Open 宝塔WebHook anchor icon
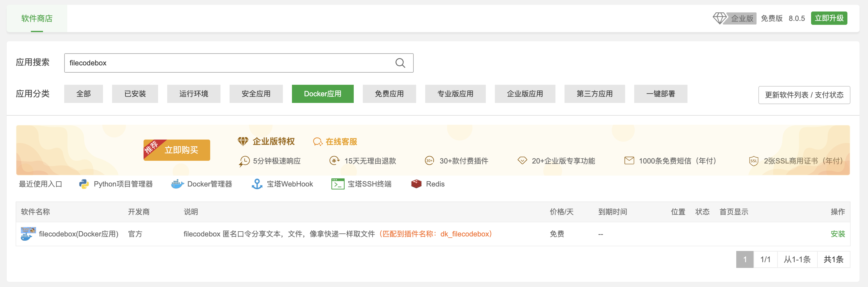This screenshot has height=287, width=868. coord(257,184)
